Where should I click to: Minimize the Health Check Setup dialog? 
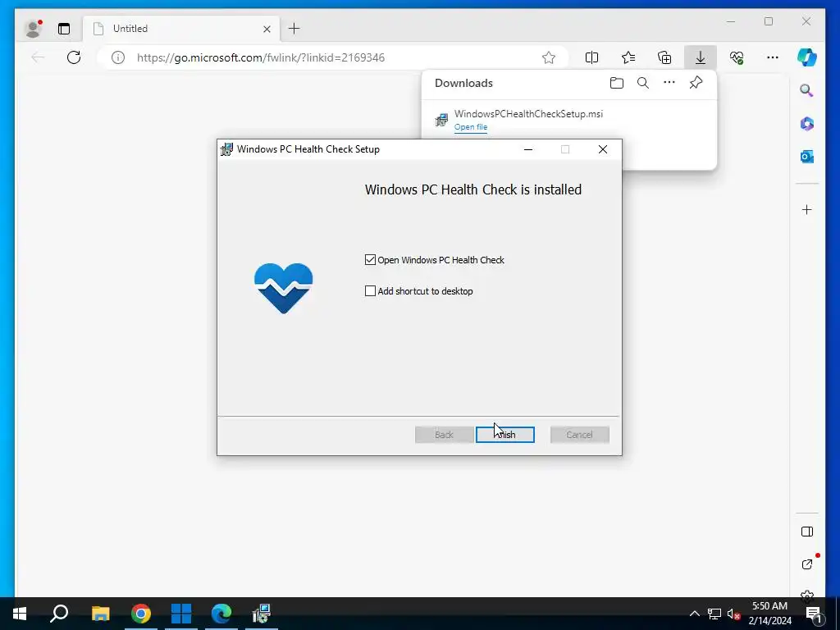coord(528,149)
